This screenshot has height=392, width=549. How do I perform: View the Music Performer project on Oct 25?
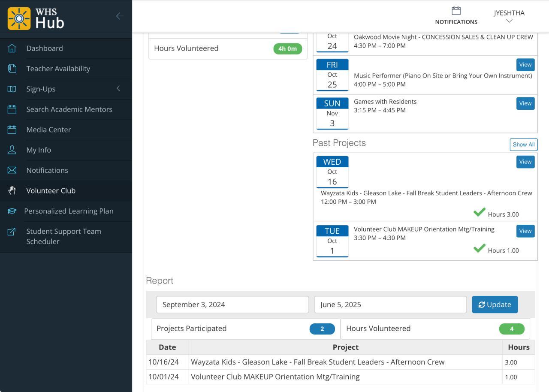click(x=525, y=65)
